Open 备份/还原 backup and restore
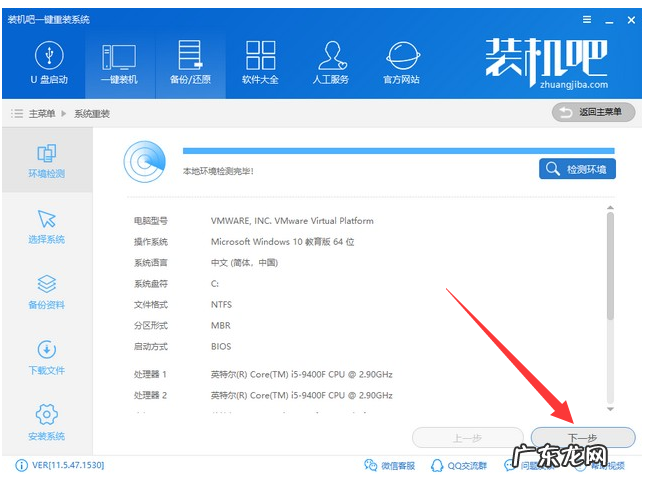Screen dimensions: 646x485 (x=190, y=63)
